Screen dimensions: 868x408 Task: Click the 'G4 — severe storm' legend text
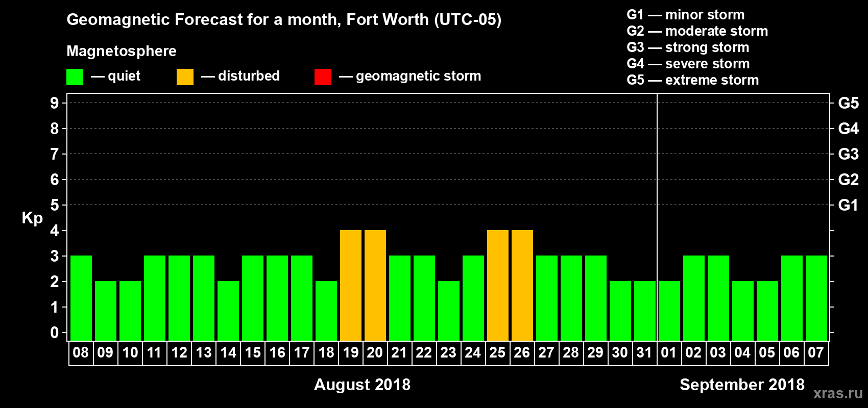tap(688, 64)
